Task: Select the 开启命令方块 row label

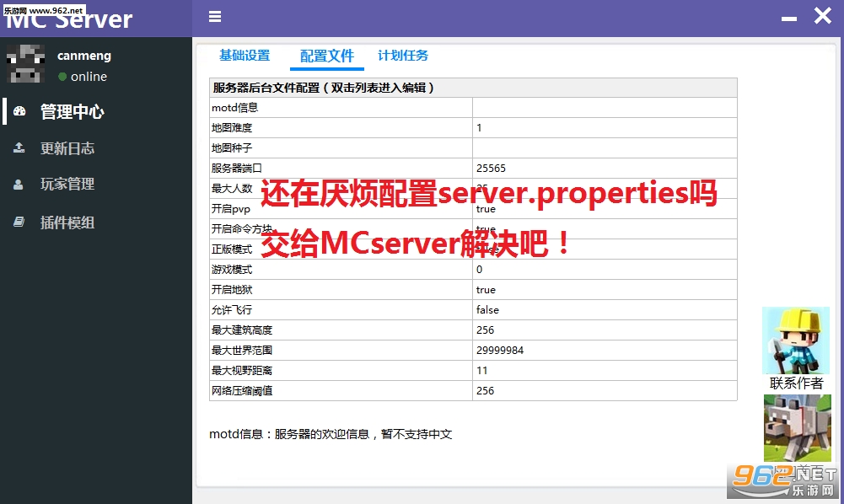Action: (x=242, y=229)
